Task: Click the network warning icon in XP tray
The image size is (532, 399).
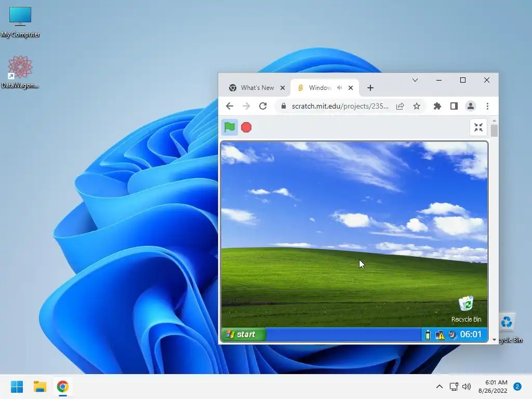Action: (440, 335)
